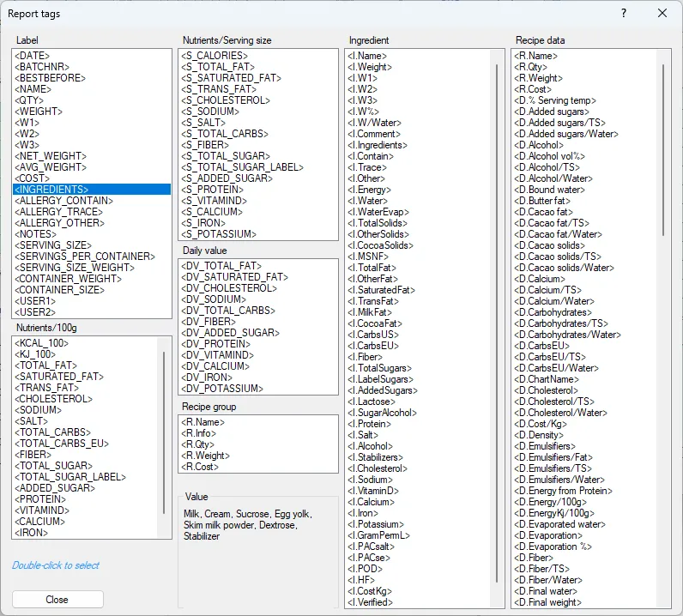Screen dimensions: 683x616
Task: Select the <I.GramPermL> tag
Action: (x=378, y=535)
